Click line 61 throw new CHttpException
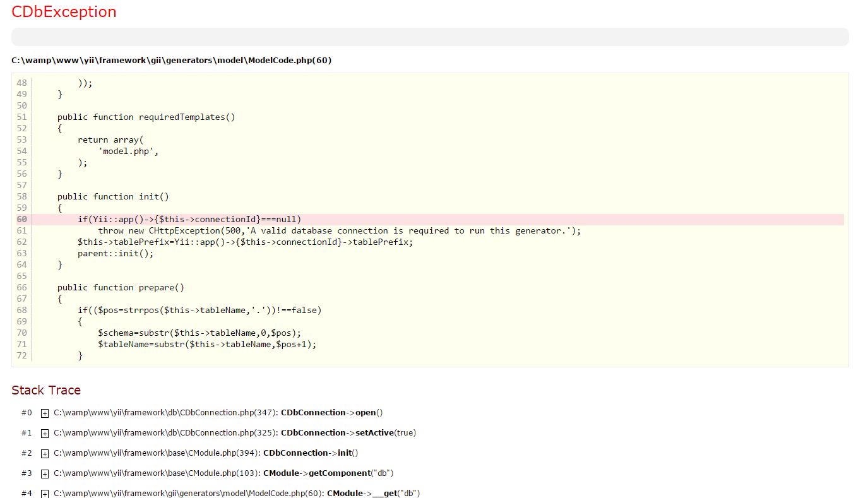This screenshot has height=498, width=868. 339,231
